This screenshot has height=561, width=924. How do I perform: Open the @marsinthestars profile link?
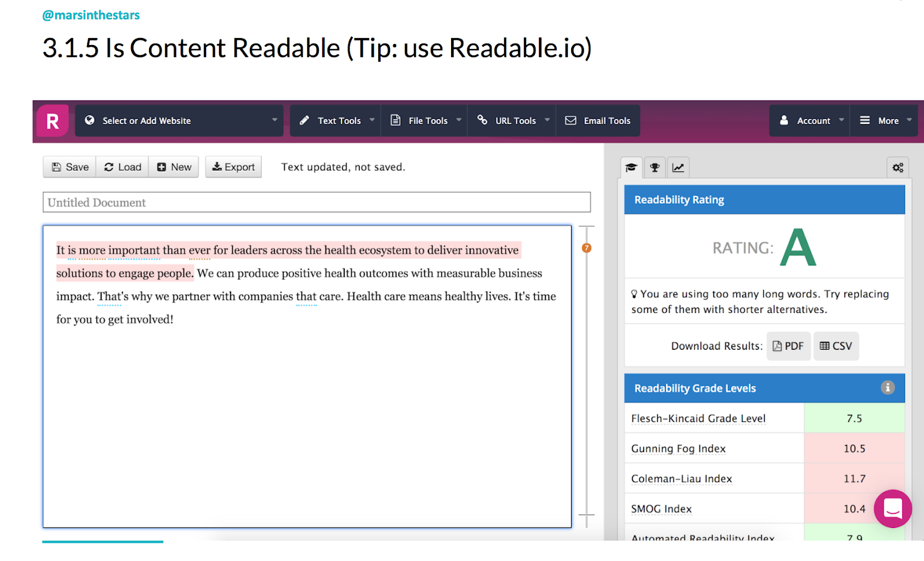tap(90, 15)
